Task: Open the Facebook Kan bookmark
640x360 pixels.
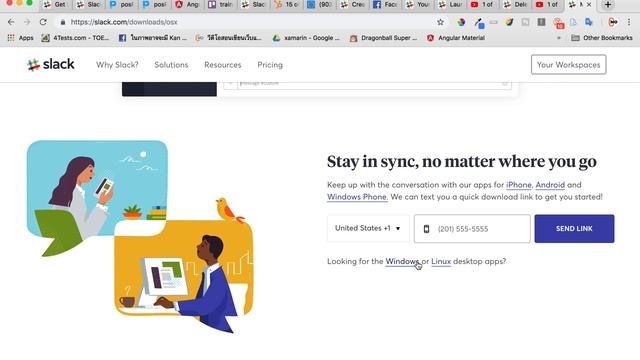Action: [x=153, y=38]
